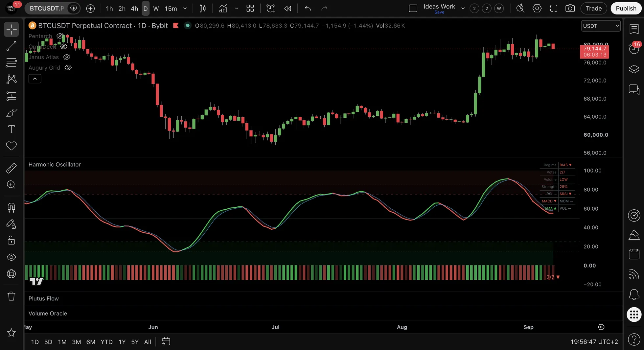
Task: Select the crosshair cursor tool
Action: tap(11, 29)
